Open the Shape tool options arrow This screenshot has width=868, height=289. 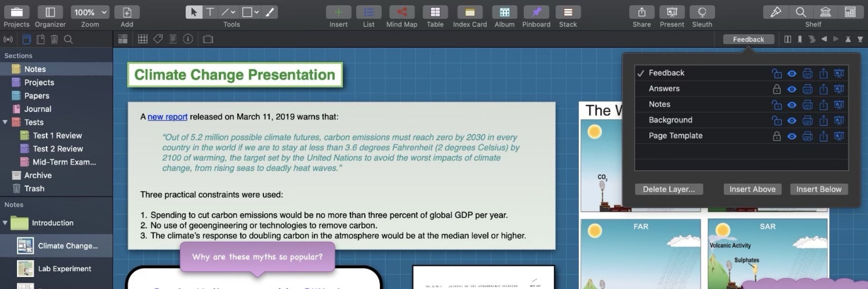[256, 12]
